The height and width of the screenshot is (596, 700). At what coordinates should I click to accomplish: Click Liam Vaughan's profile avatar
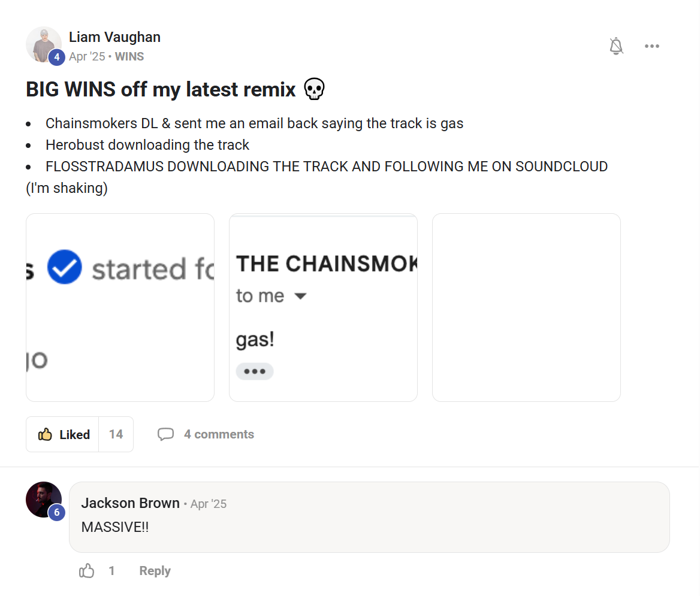click(42, 42)
